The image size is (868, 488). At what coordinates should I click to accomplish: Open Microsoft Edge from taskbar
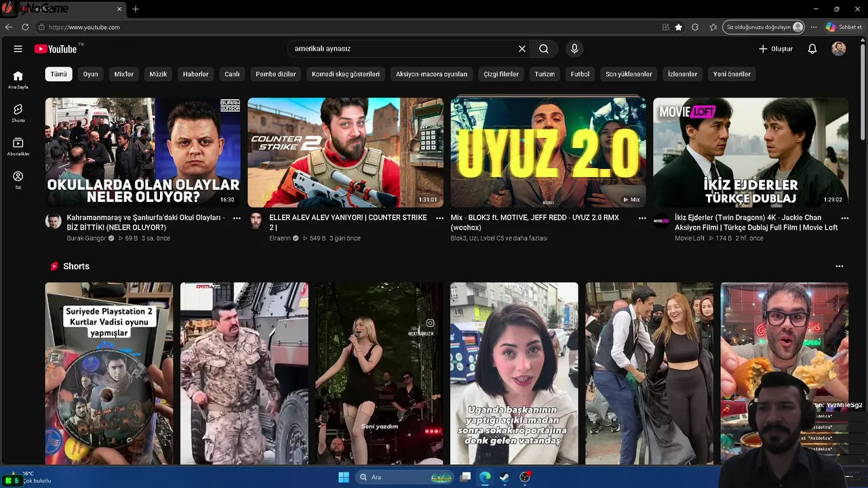pyautogui.click(x=485, y=477)
